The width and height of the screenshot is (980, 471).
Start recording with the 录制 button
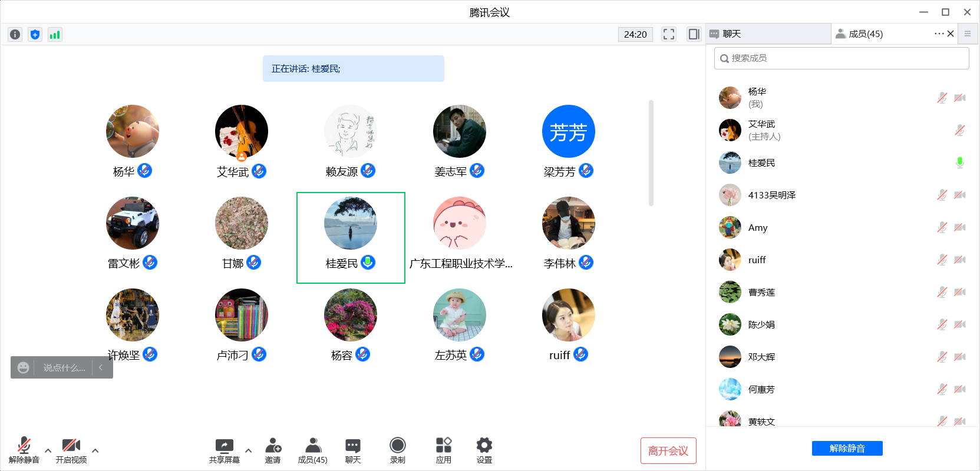(x=398, y=450)
